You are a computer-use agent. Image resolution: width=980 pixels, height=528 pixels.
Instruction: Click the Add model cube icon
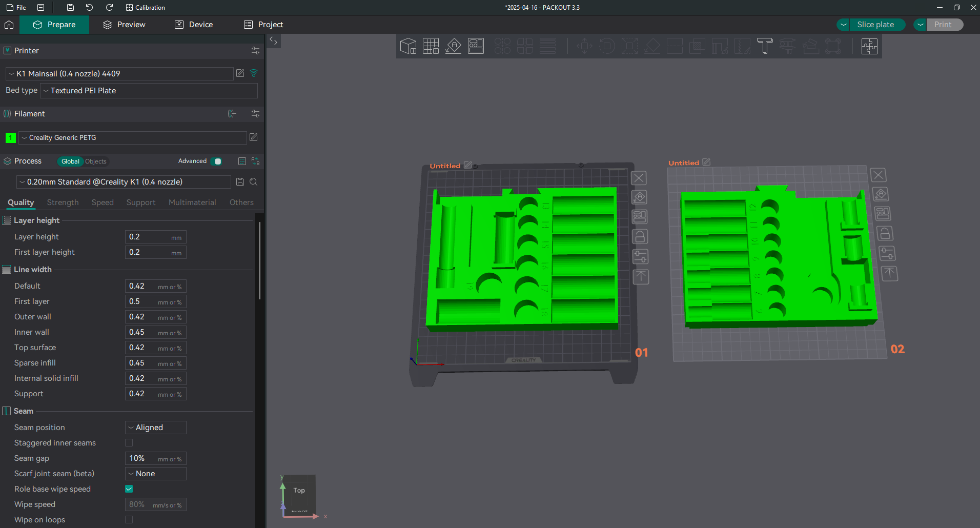408,46
